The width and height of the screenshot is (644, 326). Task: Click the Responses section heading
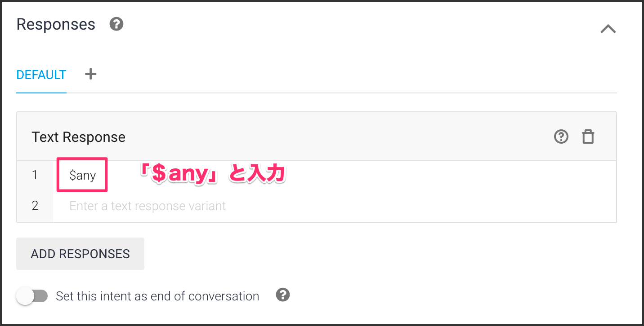pyautogui.click(x=56, y=24)
